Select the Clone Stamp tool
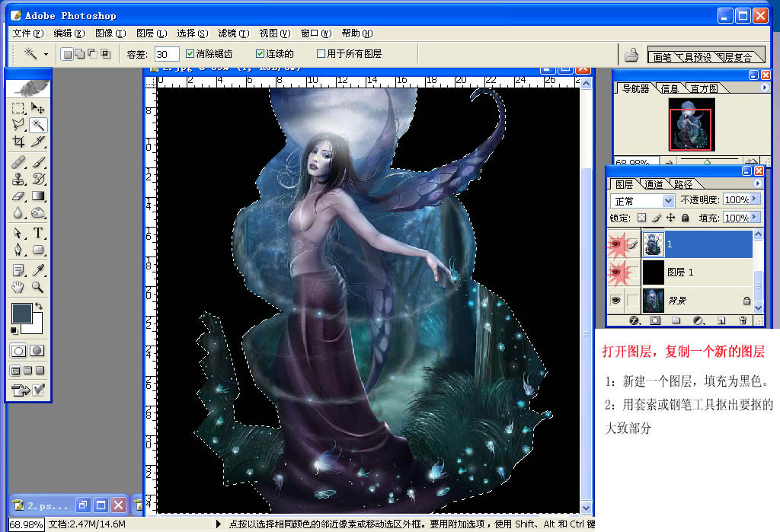 click(18, 179)
